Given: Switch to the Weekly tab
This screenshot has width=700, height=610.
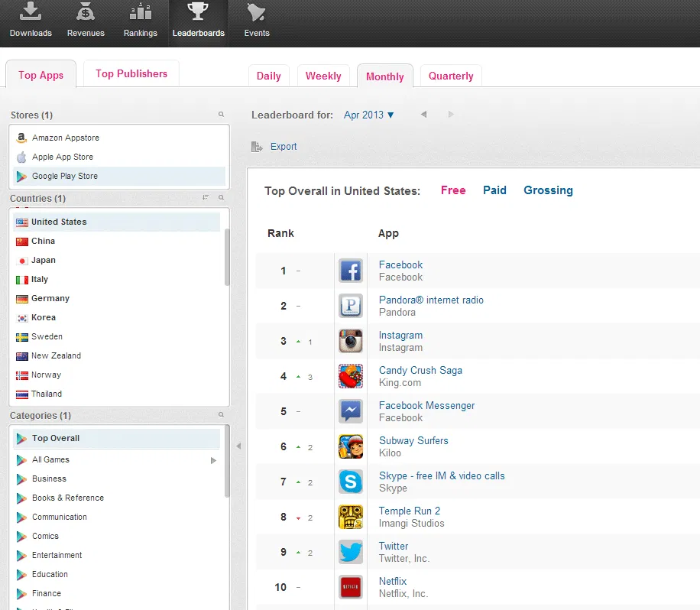Looking at the screenshot, I should click(x=323, y=76).
